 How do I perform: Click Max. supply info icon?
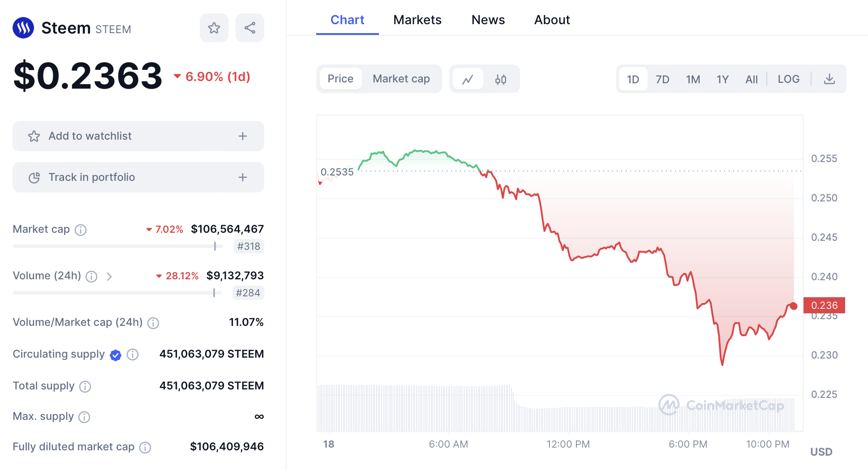84,417
